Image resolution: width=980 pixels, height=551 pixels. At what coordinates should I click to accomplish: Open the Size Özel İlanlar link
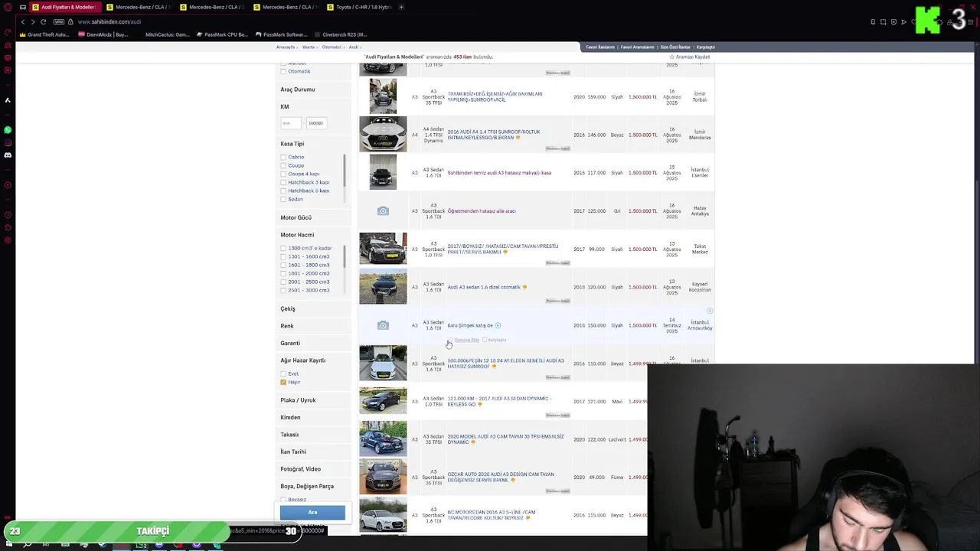pyautogui.click(x=675, y=47)
